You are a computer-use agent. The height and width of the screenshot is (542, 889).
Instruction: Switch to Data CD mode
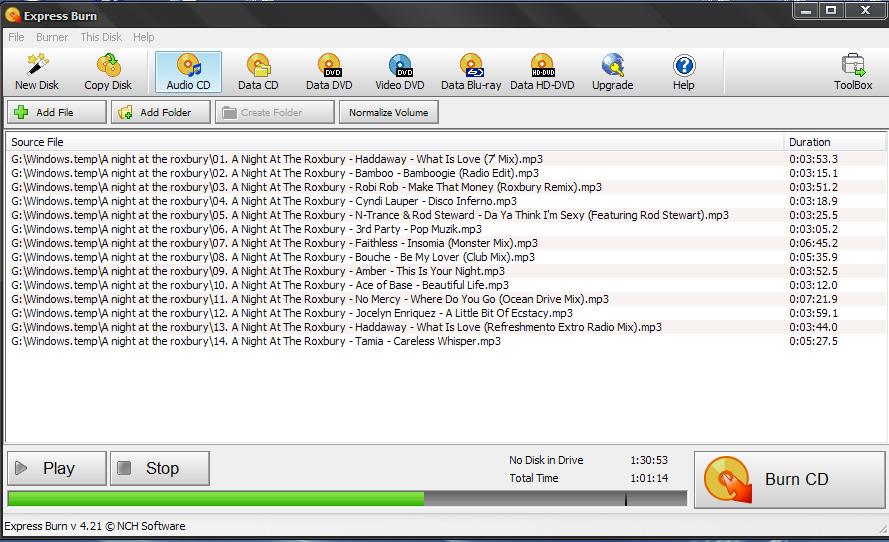coord(258,73)
